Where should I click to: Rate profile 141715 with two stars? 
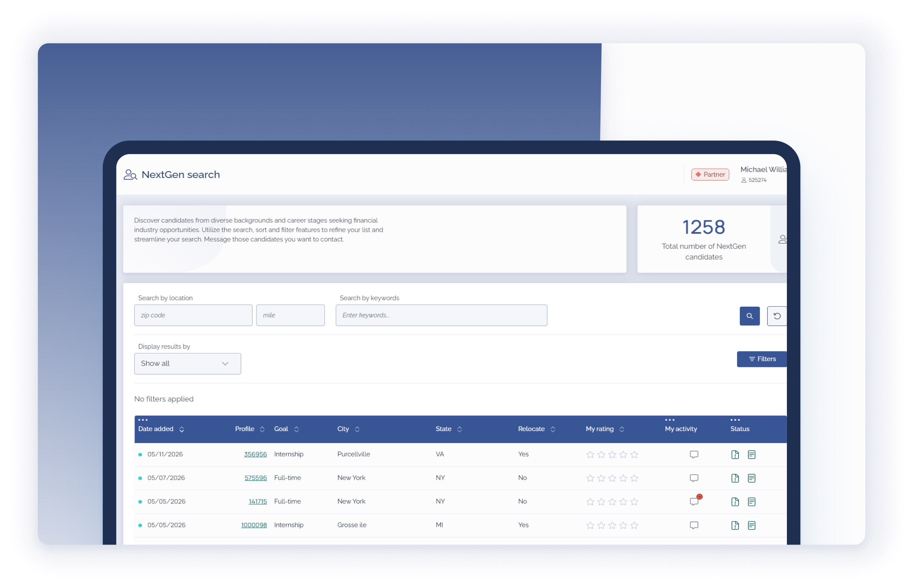coord(601,502)
